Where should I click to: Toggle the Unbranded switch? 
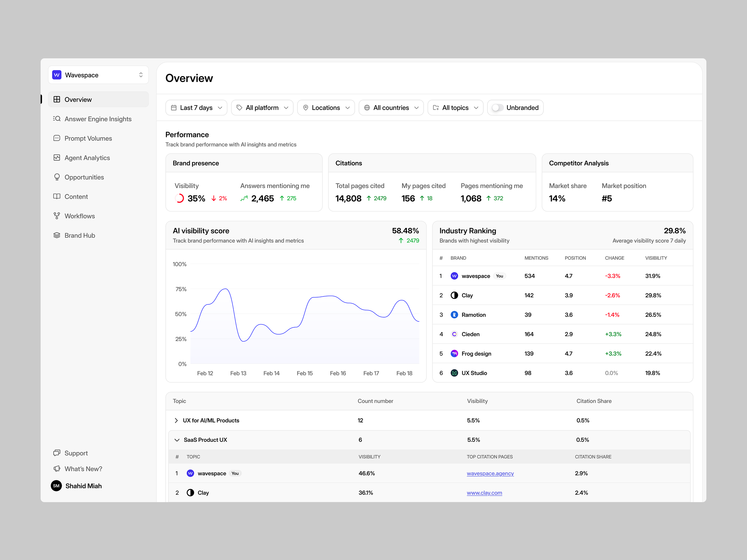click(x=497, y=108)
